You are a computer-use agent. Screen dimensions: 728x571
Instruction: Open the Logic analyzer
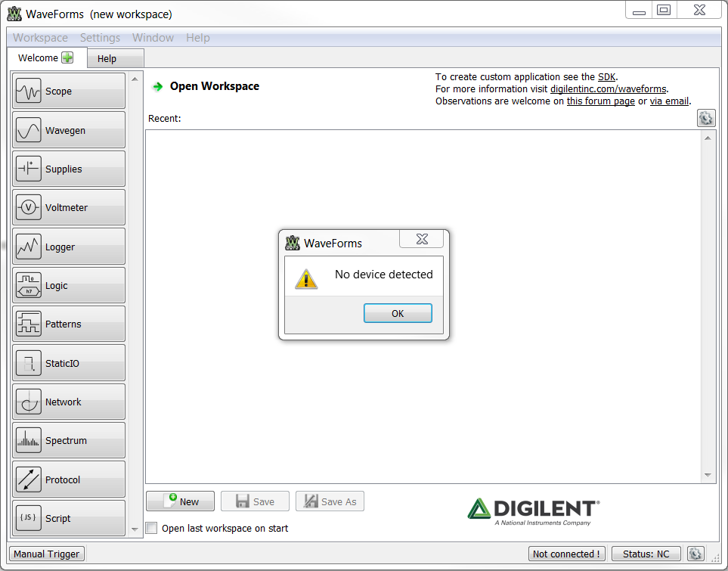tap(69, 285)
